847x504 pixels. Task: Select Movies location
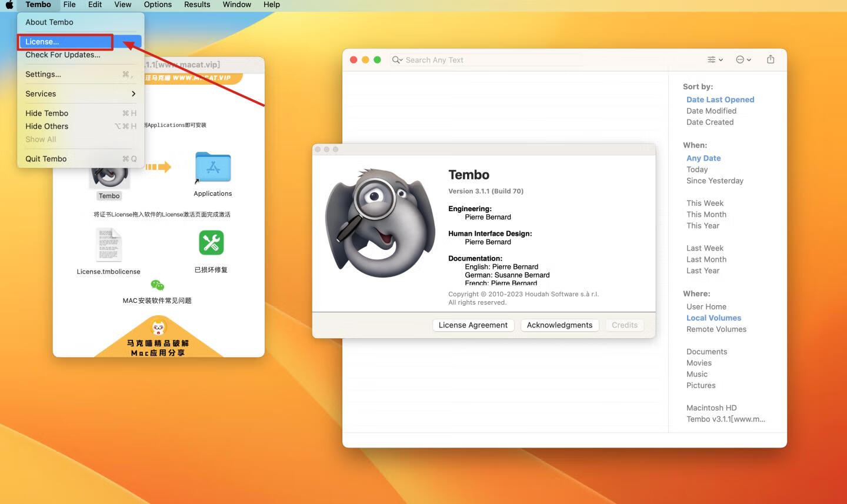click(x=699, y=363)
